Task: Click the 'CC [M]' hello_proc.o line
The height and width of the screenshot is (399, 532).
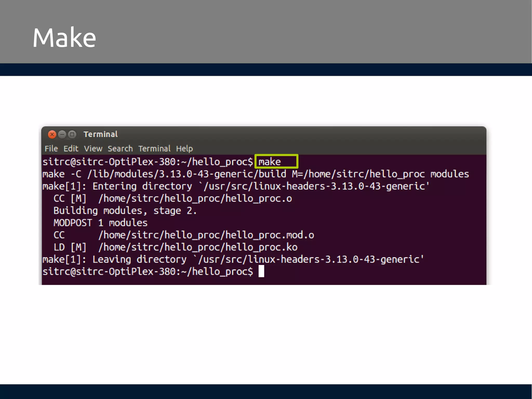Action: pyautogui.click(x=172, y=198)
